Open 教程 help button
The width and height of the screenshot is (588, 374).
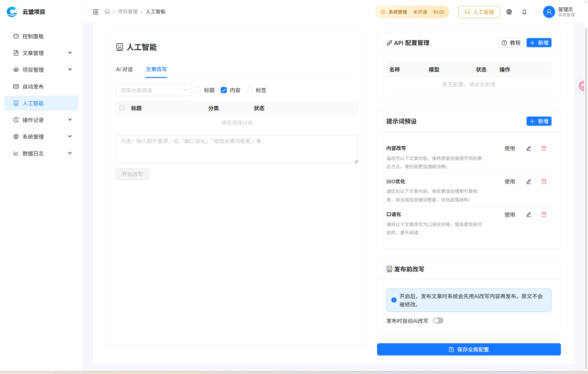pyautogui.click(x=511, y=43)
